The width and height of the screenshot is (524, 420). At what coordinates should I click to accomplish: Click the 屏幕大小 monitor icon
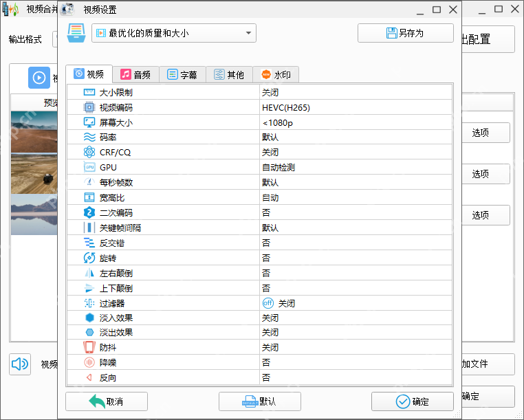tap(89, 122)
